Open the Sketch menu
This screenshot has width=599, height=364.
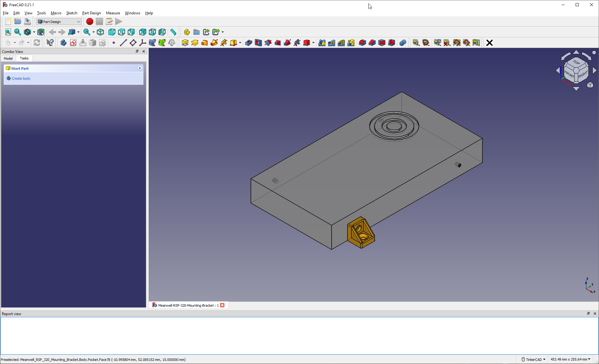click(71, 13)
